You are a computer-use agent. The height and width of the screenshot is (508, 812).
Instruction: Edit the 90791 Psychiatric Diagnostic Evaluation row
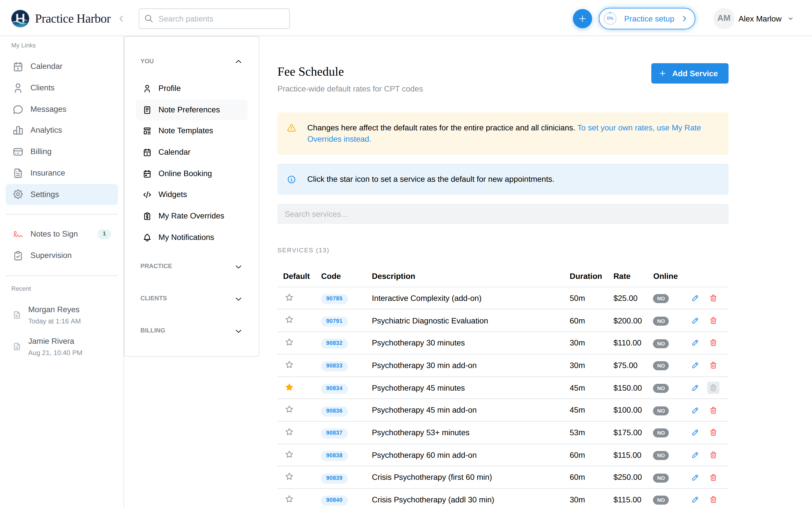(695, 321)
